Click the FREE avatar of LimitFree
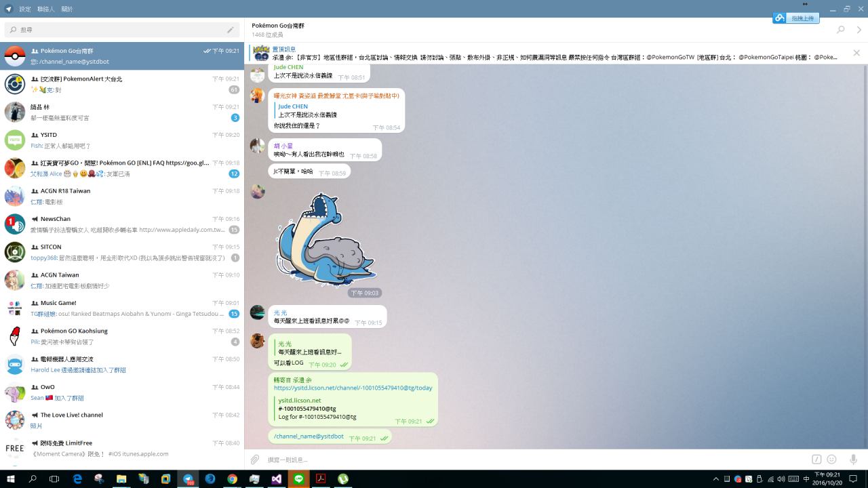Screen dimensions: 868x488 15,448
